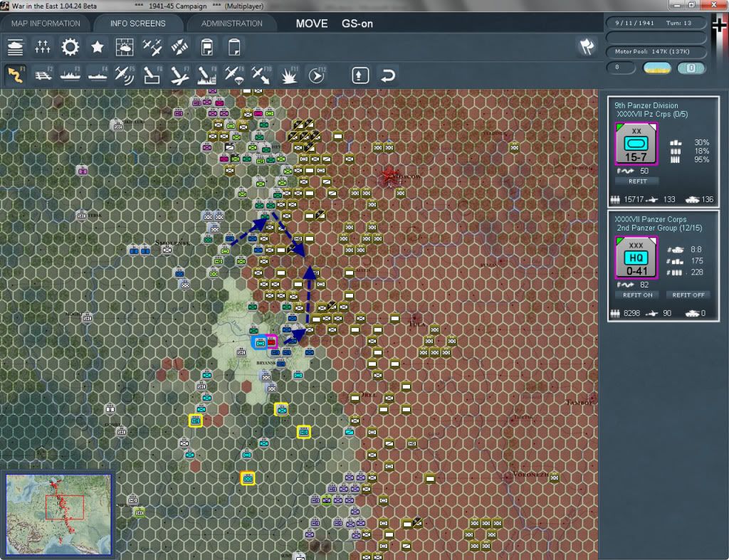This screenshot has width=729, height=560.
Task: Click the Smolensk city label on map
Action: tap(173, 243)
